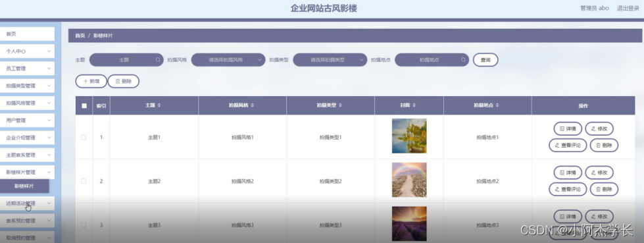Open the 请选择拍摄风格 dropdown
Screen dimensions: 644x243
pos(228,60)
